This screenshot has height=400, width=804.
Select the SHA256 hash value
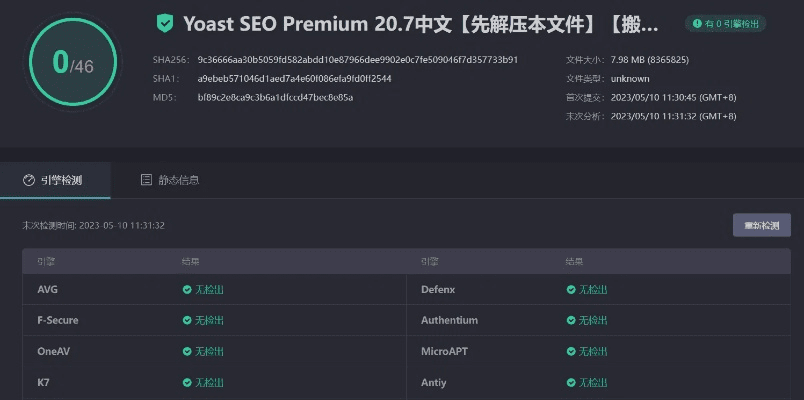[357, 60]
